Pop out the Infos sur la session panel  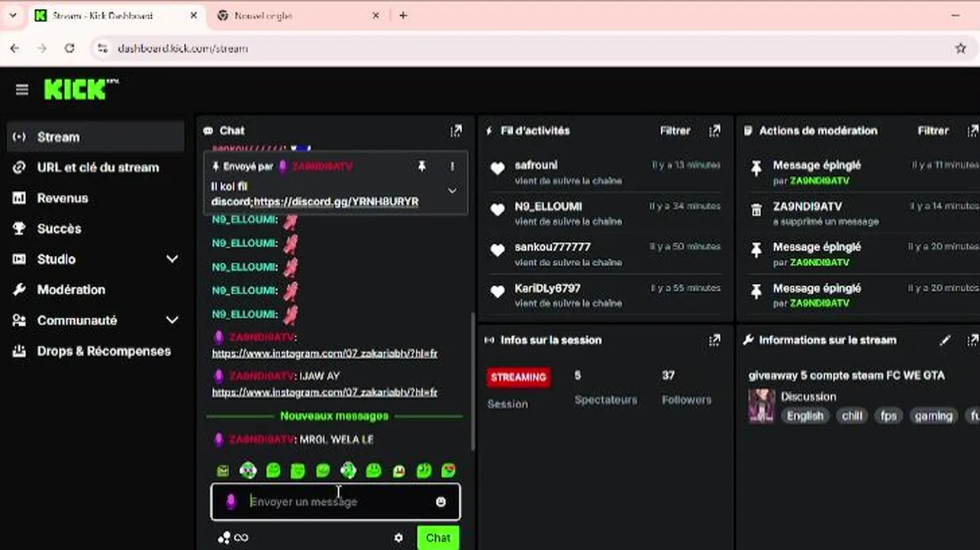point(714,340)
